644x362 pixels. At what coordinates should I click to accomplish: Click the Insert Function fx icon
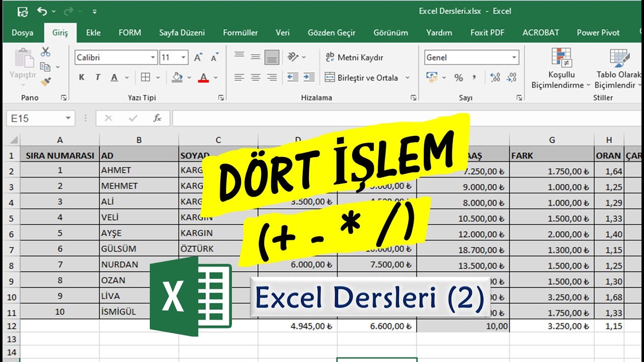click(x=157, y=118)
